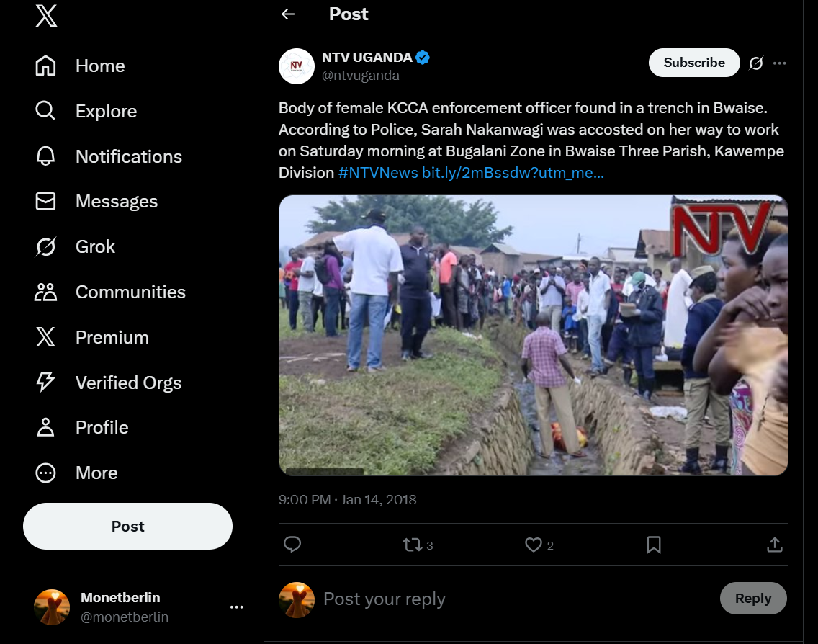This screenshot has width=818, height=644.
Task: Bookmark this post
Action: [654, 545]
